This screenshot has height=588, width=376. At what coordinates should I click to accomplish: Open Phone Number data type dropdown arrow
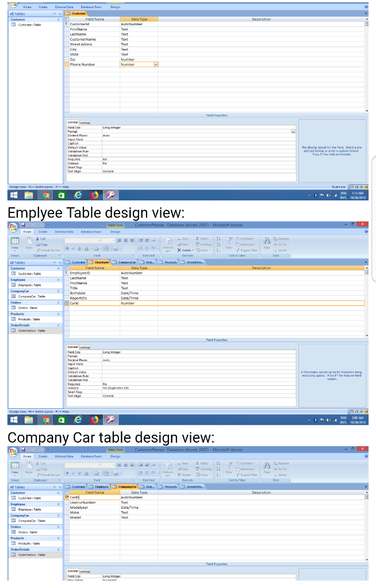155,64
